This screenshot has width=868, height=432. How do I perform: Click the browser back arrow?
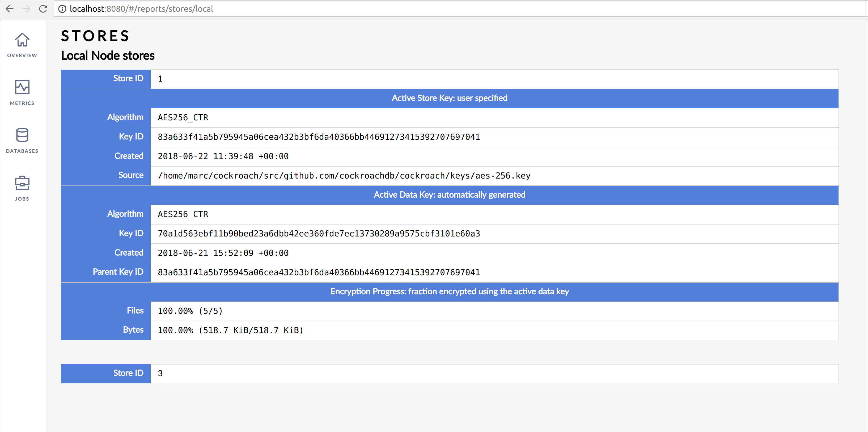point(10,9)
